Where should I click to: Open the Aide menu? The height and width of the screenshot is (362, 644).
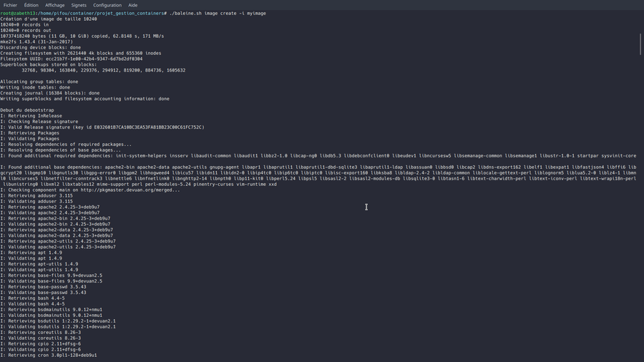133,5
